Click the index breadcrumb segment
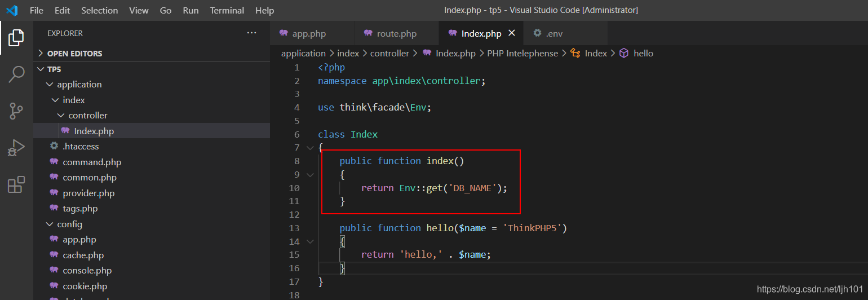The width and height of the screenshot is (868, 300). tap(348, 53)
